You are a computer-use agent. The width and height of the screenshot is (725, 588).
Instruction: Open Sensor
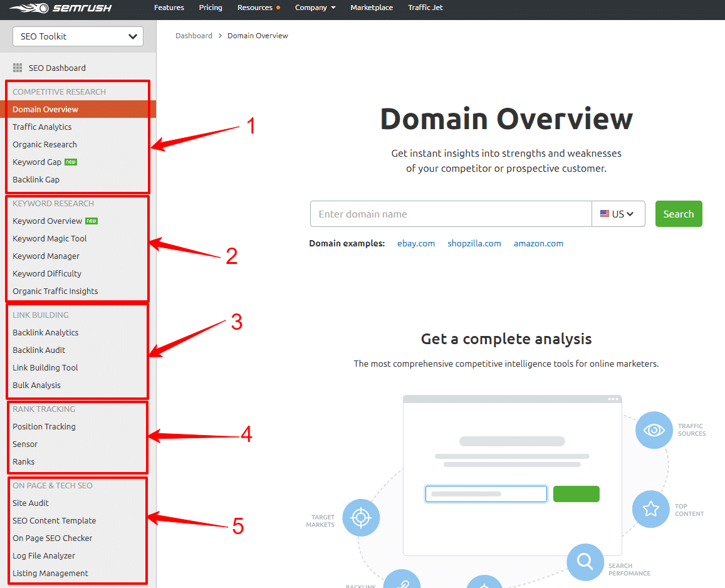[25, 444]
